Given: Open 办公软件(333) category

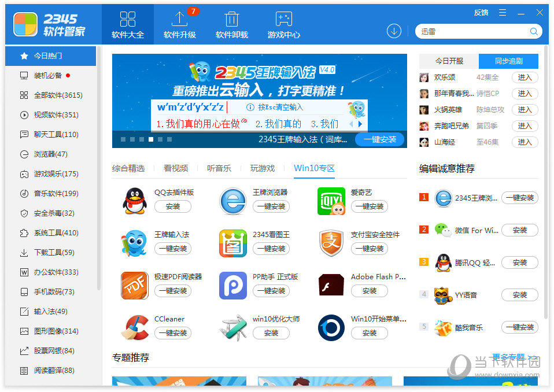Looking at the screenshot, I should point(50,272).
